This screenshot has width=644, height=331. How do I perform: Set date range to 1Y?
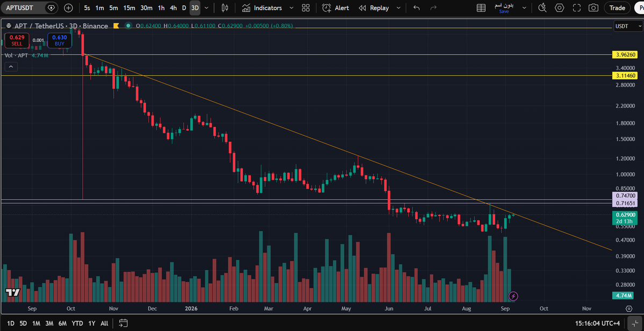pyautogui.click(x=92, y=323)
